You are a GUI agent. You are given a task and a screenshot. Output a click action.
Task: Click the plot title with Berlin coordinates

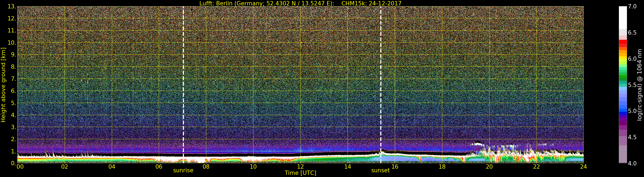pyautogui.click(x=300, y=3)
